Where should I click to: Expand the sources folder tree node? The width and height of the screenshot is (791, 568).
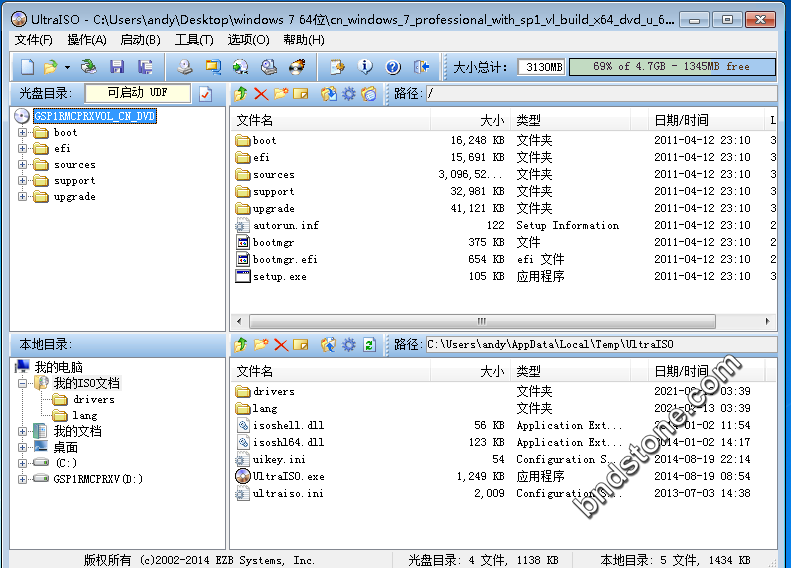point(22,164)
